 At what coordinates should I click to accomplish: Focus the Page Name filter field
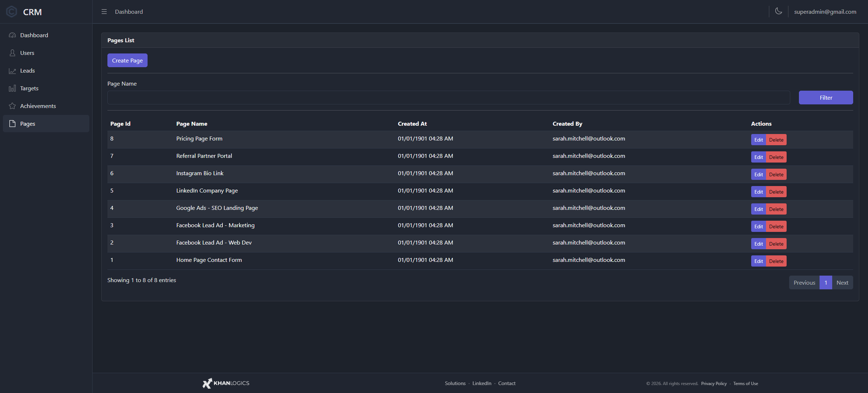click(x=448, y=98)
